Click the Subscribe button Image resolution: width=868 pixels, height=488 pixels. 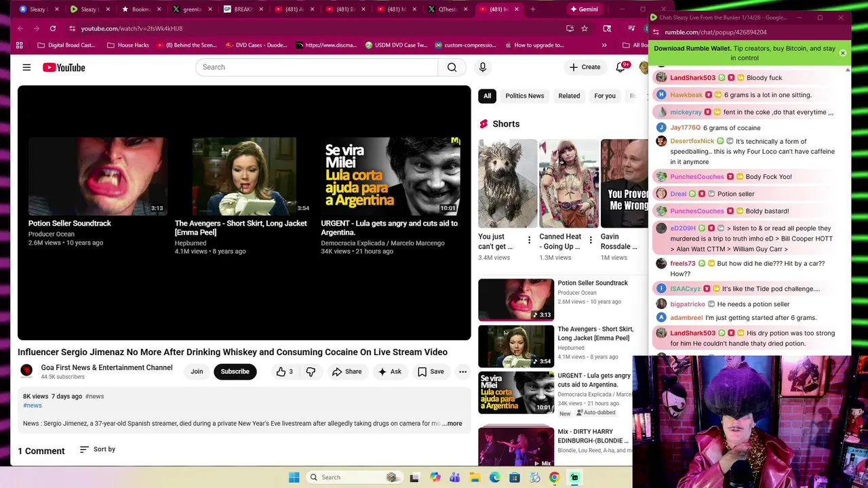coord(235,371)
